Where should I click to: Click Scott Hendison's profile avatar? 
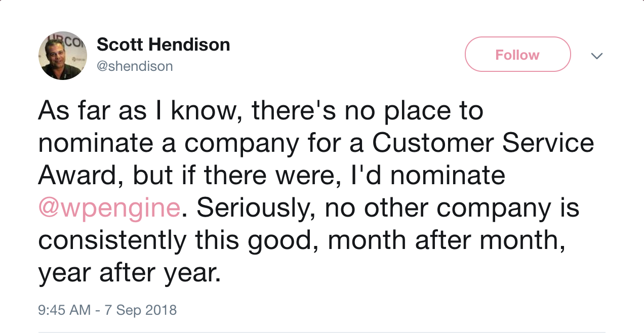63,55
